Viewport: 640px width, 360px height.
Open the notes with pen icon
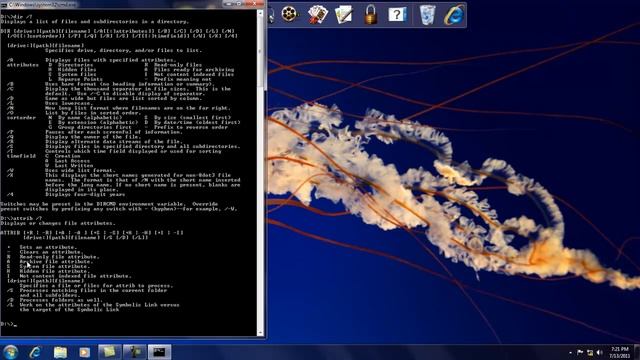[344, 15]
